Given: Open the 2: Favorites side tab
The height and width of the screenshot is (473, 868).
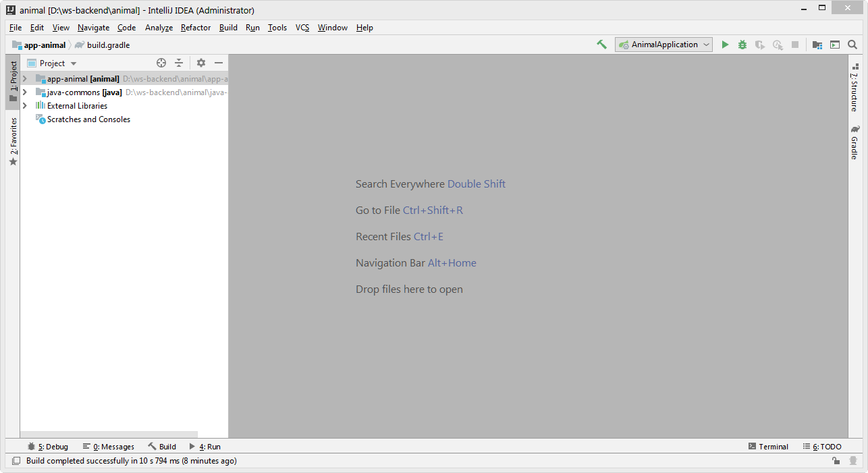Looking at the screenshot, I should click(x=13, y=141).
